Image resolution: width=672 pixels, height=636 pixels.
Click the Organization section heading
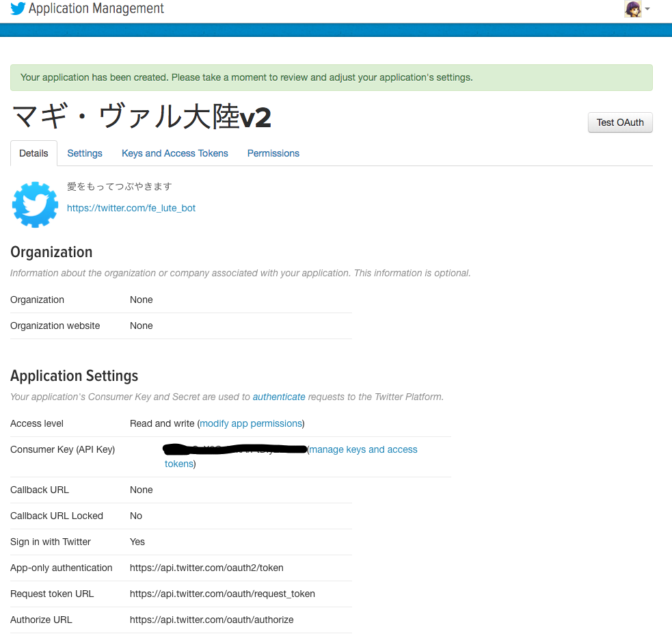[x=51, y=252]
